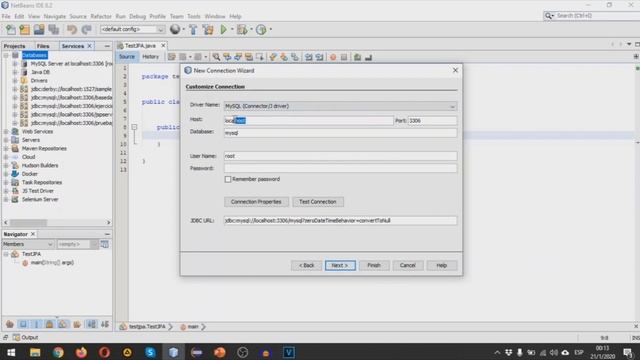Click into the Password field
Screen dimensions: 640x360
coord(340,168)
